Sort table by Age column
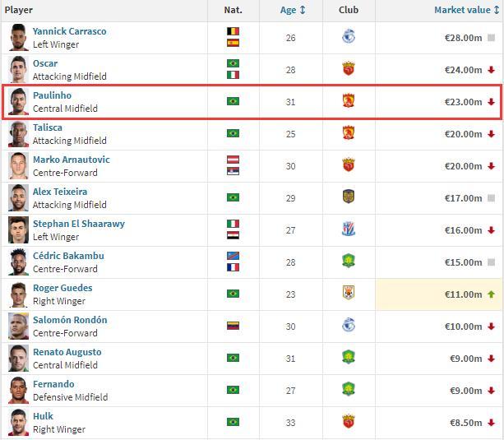The height and width of the screenshot is (440, 504). click(x=293, y=10)
